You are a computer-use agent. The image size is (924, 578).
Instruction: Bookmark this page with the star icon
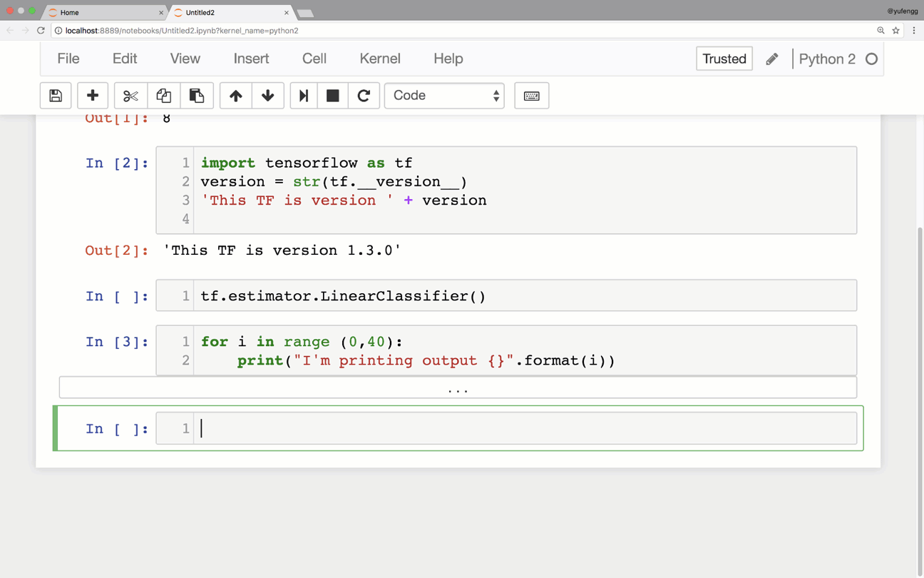tap(896, 31)
